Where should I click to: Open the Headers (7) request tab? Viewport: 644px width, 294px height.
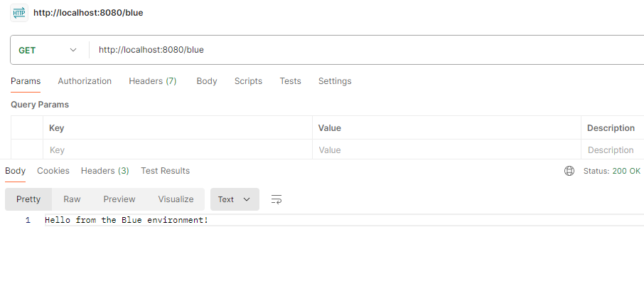[x=152, y=81]
